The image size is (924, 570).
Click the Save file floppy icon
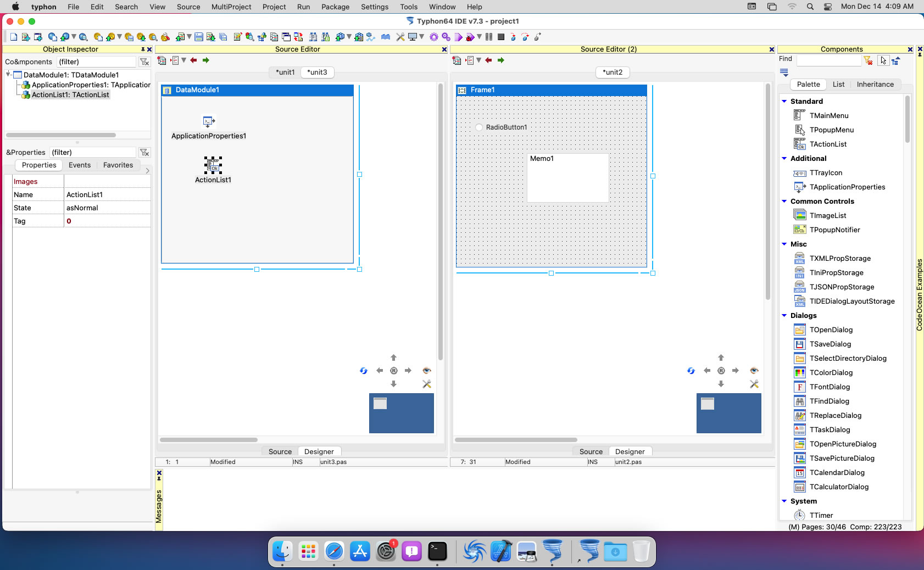pyautogui.click(x=199, y=37)
